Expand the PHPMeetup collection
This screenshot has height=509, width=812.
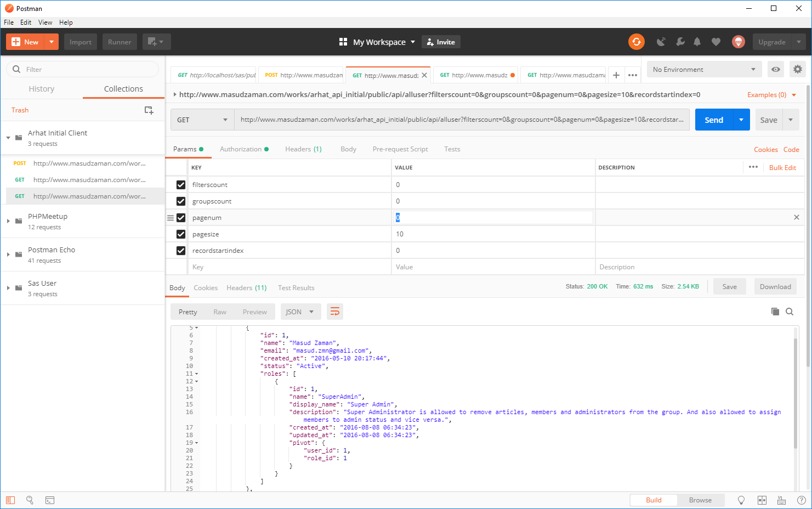coord(8,221)
